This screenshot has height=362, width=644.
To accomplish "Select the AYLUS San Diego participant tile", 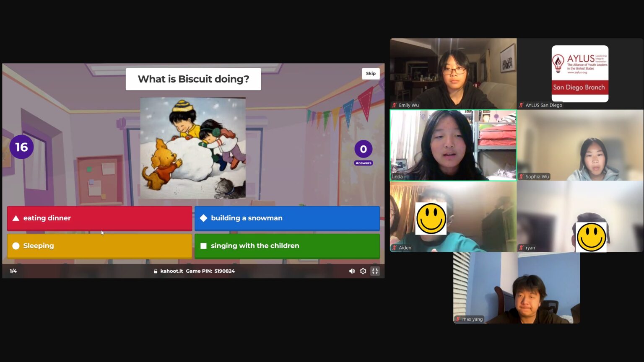I will coord(580,74).
